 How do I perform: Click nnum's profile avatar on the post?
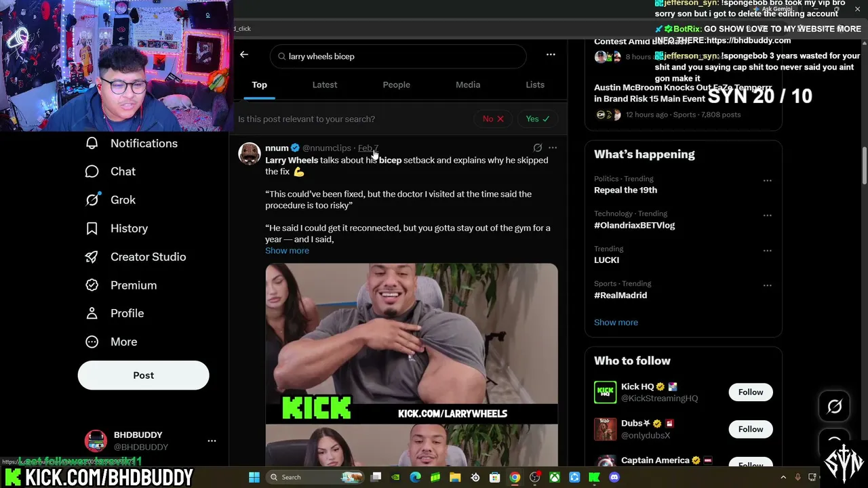pyautogui.click(x=250, y=154)
